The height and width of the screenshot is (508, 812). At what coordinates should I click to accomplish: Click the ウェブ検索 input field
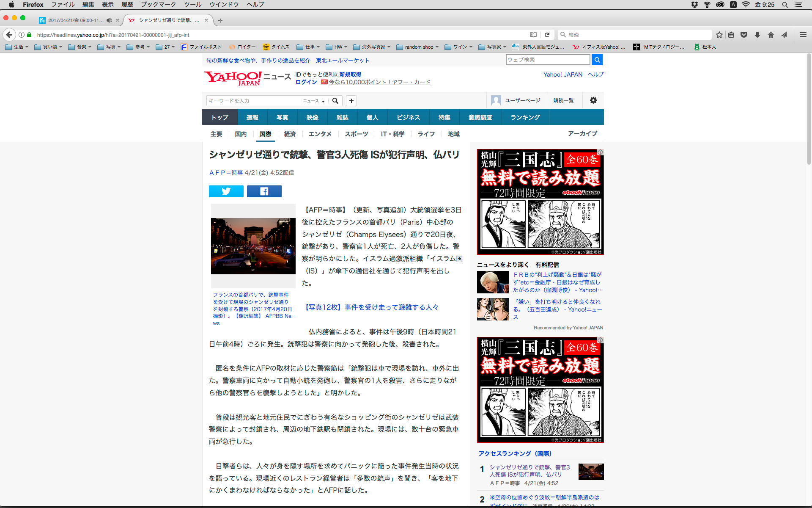547,60
